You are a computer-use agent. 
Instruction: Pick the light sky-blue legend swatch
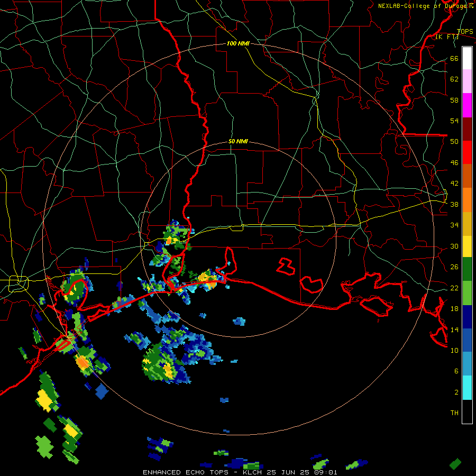coord(467,364)
